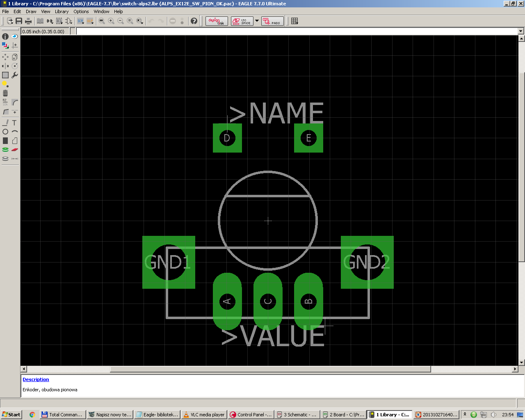Select the Dimension tool
The image size is (525, 420).
point(15,159)
